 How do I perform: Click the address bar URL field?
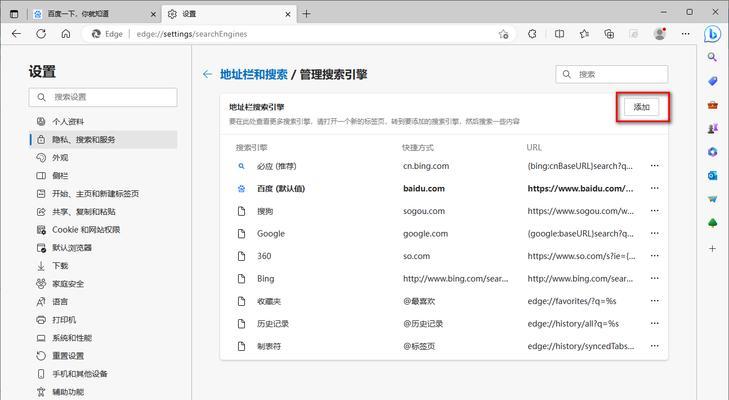pyautogui.click(x=298, y=34)
